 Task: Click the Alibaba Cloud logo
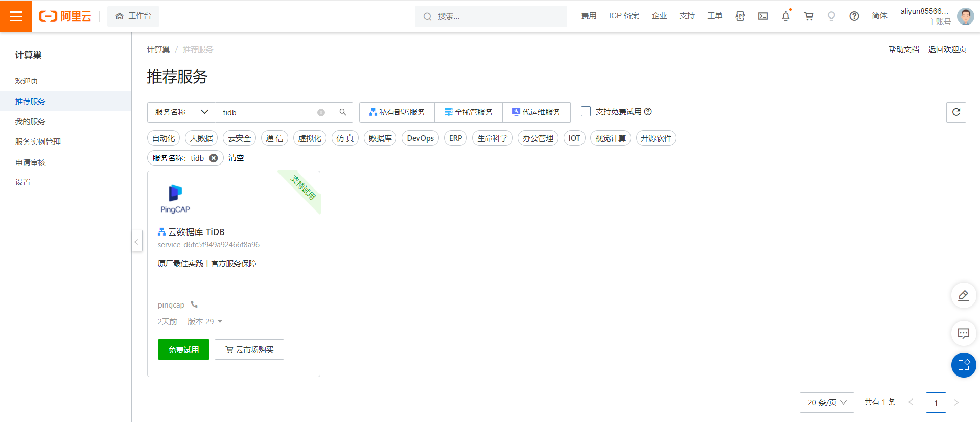(x=65, y=16)
